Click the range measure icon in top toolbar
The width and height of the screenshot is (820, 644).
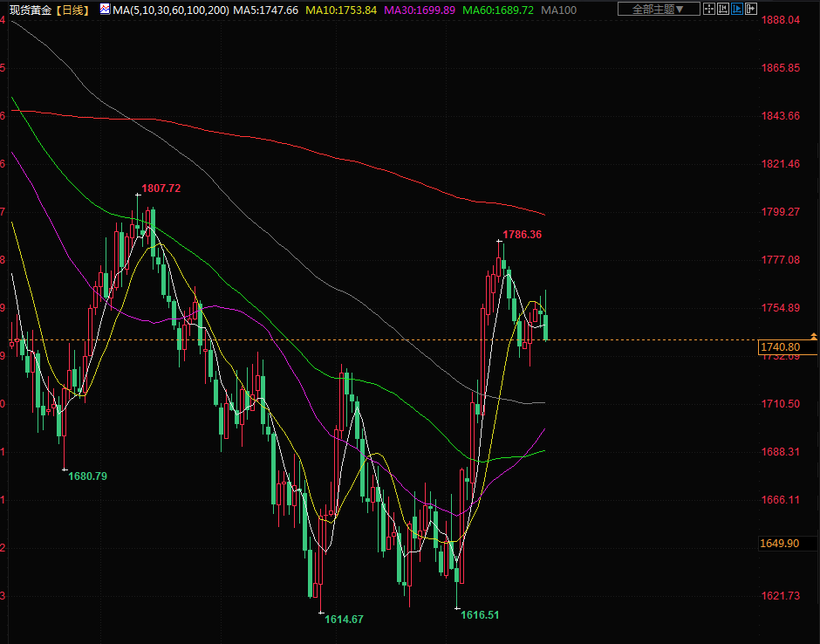(x=723, y=10)
